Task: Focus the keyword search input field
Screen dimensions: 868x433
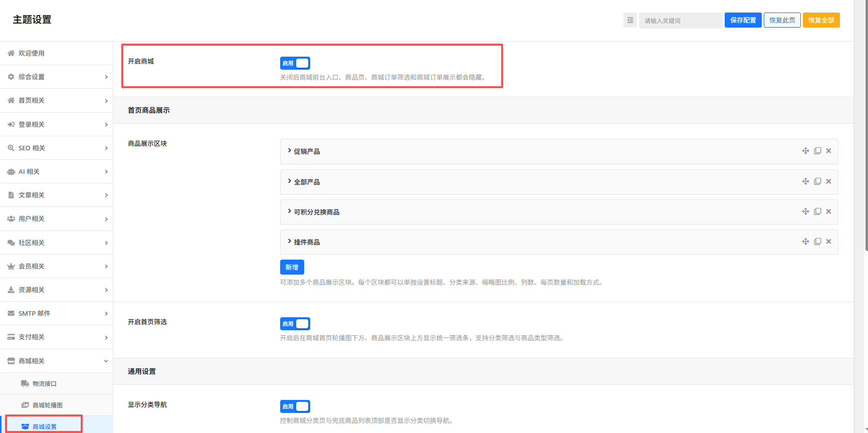Action: [x=680, y=21]
